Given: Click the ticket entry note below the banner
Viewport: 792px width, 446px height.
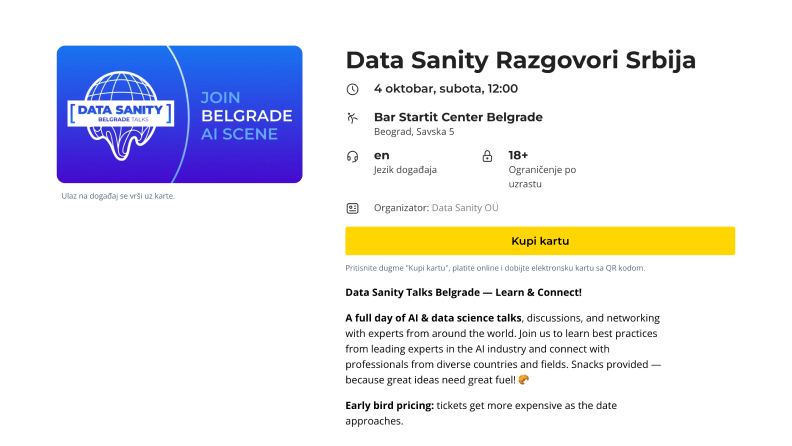Looking at the screenshot, I should click(x=118, y=196).
